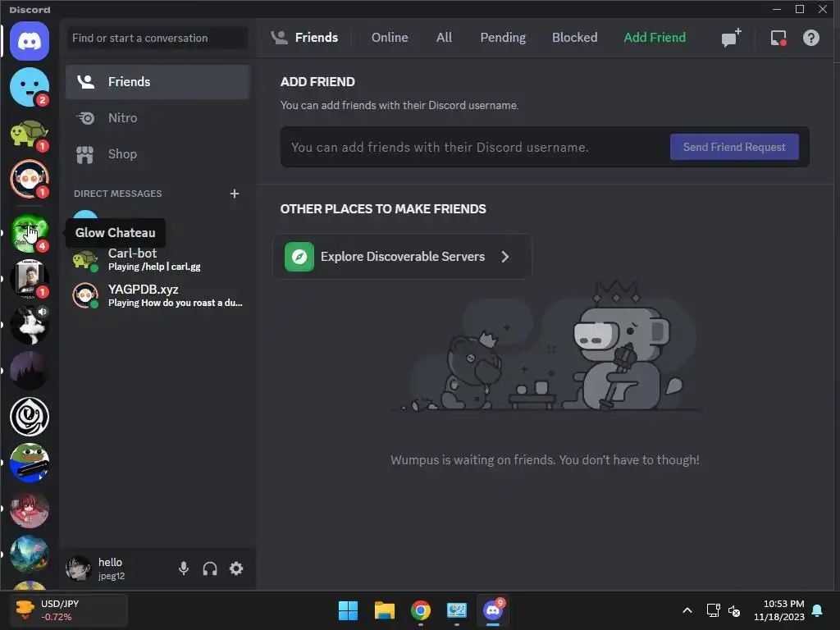Switch to Pending friends tab
The height and width of the screenshot is (630, 840).
point(503,38)
